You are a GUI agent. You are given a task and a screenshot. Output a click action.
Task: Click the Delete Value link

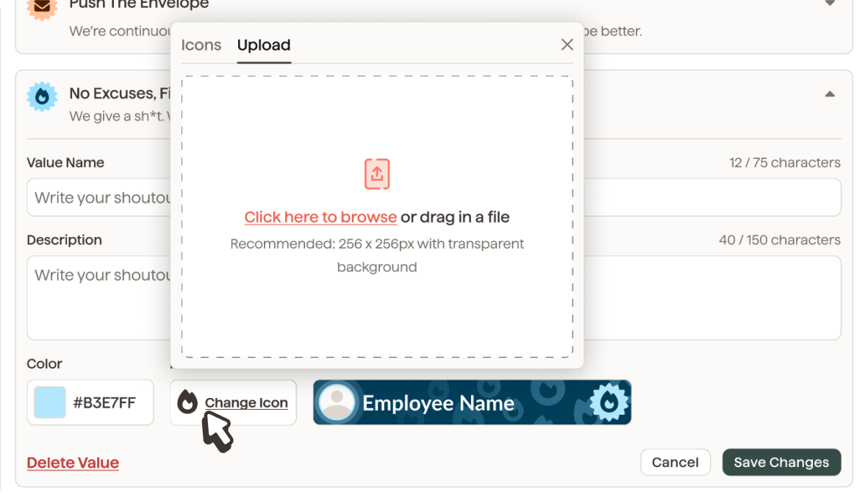click(73, 463)
